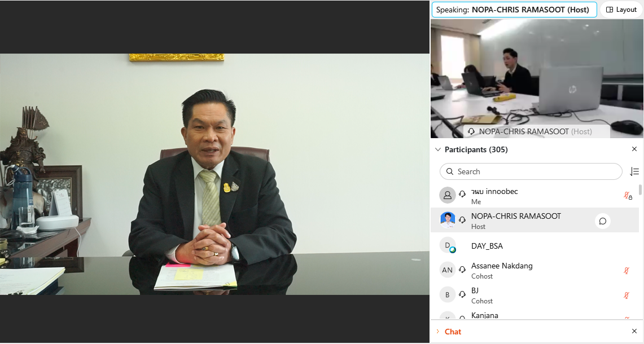The height and width of the screenshot is (344, 644).
Task: Select the Assanee Nakdang participant name
Action: 502,266
